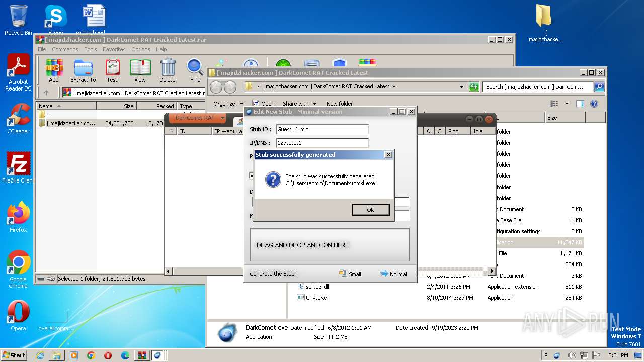Viewport: 644px width, 362px height.
Task: Go up one folder in WinRAR
Action: [x=46, y=93]
